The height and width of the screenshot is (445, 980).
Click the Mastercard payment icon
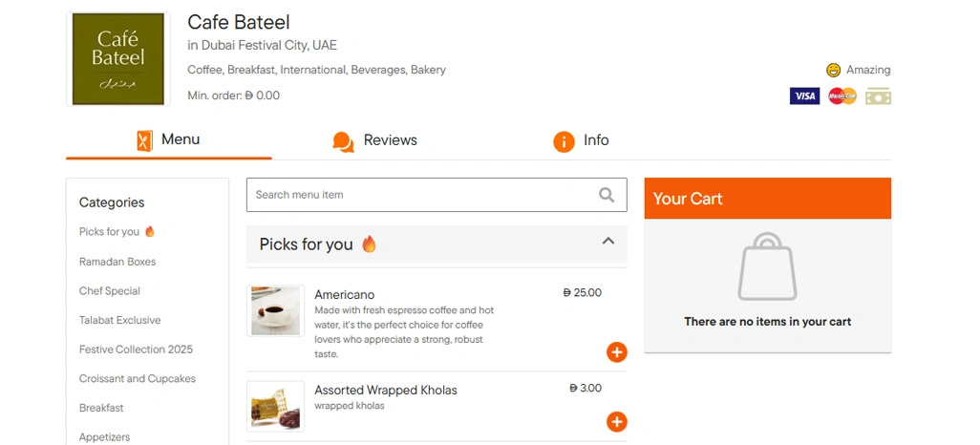(x=842, y=96)
